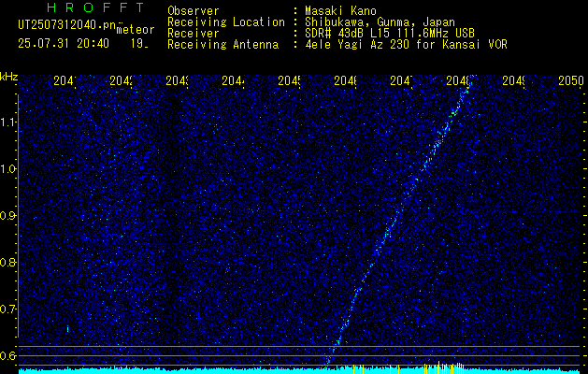This screenshot has width=588, height=374.
Task: Click the date and time 25.07.31 20:40
Action: point(64,44)
